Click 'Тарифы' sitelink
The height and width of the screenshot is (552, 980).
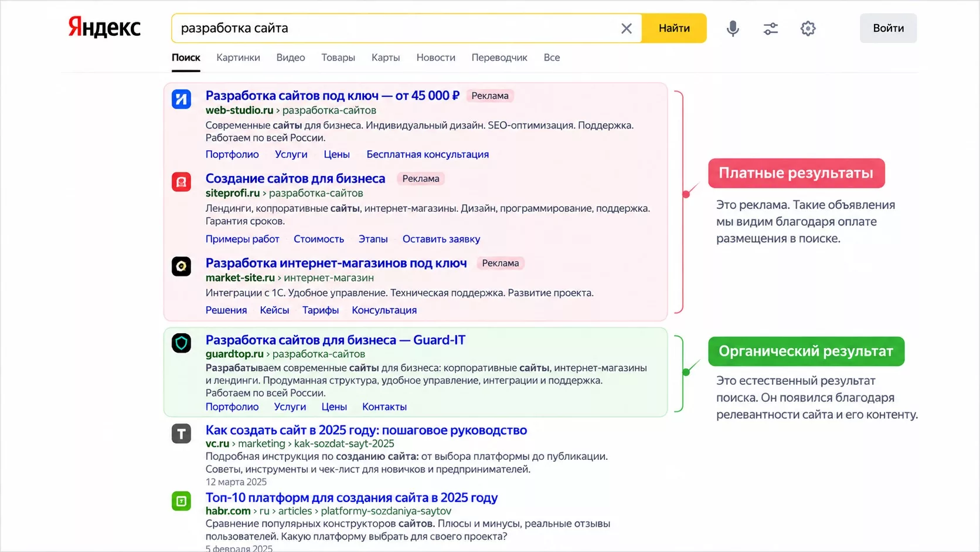tap(321, 310)
